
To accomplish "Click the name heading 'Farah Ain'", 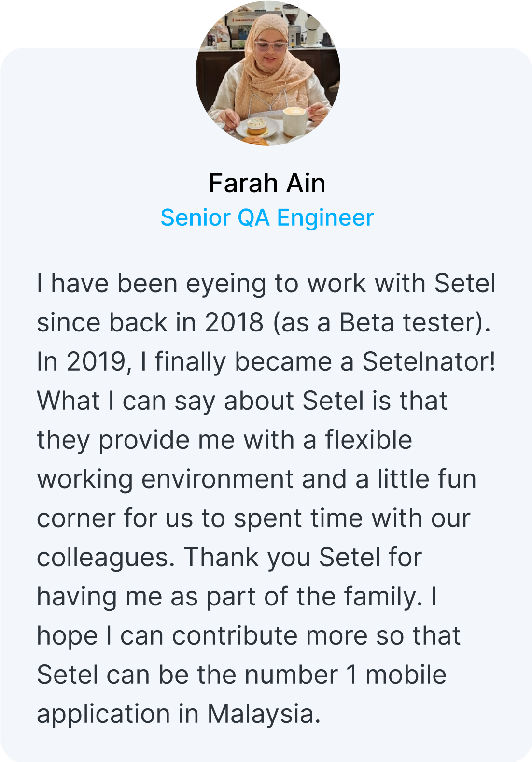I will click(x=267, y=183).
